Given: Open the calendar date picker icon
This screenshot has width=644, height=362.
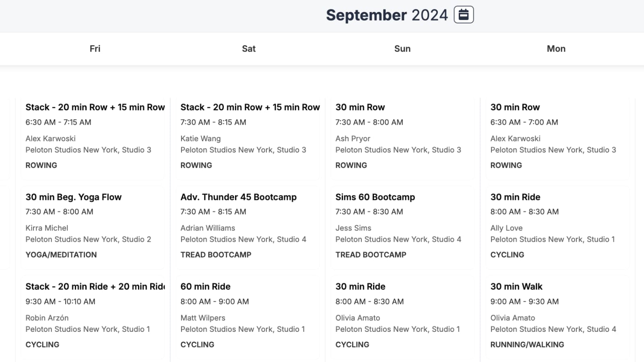Looking at the screenshot, I should pyautogui.click(x=464, y=15).
